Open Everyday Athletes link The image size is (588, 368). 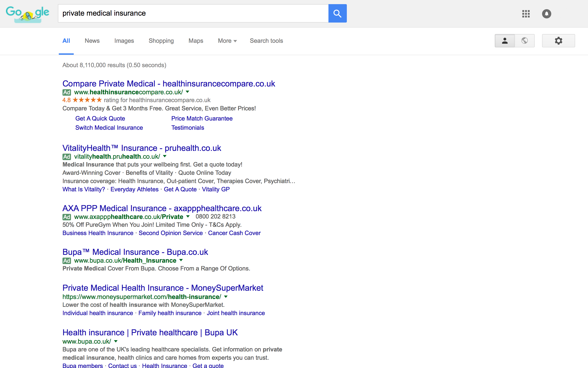pos(134,189)
